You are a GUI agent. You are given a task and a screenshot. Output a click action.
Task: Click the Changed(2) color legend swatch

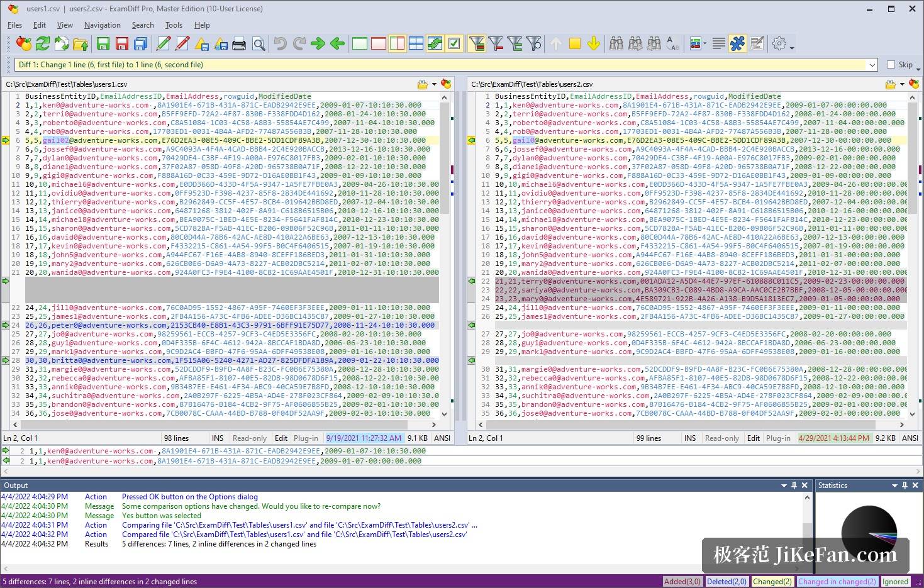[772, 582]
